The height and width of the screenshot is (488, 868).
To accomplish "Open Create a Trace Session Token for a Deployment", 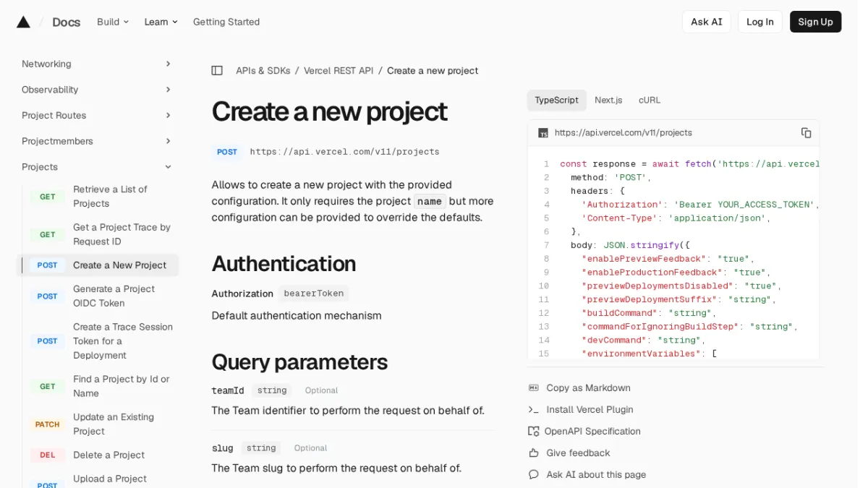I will coord(123,341).
